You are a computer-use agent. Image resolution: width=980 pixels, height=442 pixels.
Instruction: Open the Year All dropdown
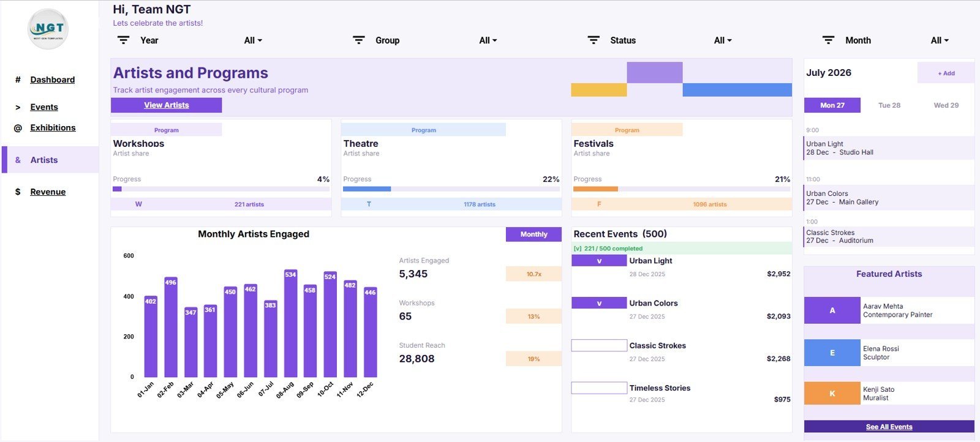(x=253, y=40)
